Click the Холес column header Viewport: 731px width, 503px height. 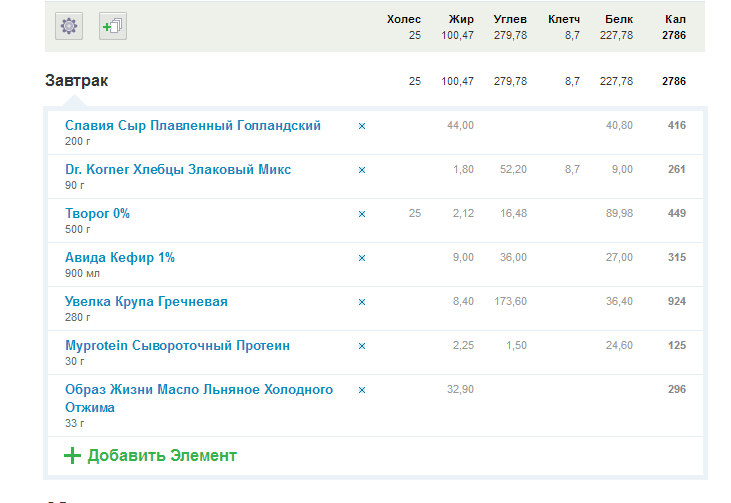click(x=404, y=20)
